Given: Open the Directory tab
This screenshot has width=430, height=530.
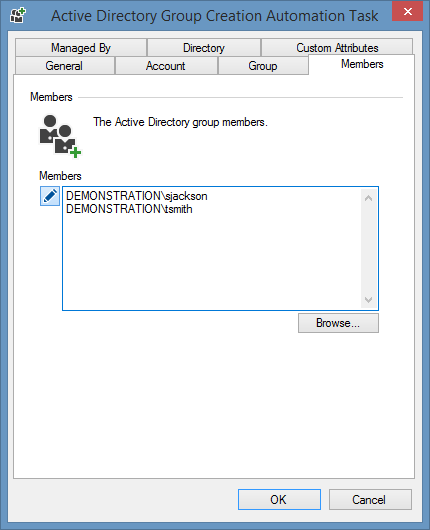Looking at the screenshot, I should pos(204,48).
